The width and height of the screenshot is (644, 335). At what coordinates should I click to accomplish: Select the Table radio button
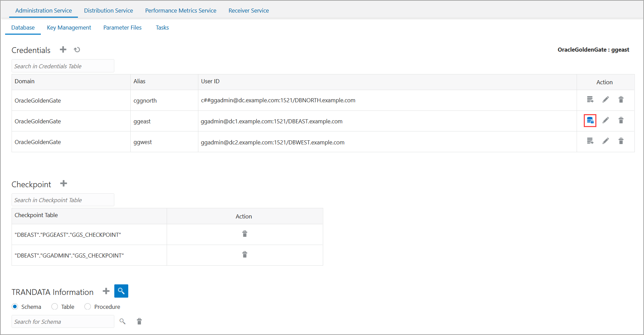pyautogui.click(x=54, y=306)
